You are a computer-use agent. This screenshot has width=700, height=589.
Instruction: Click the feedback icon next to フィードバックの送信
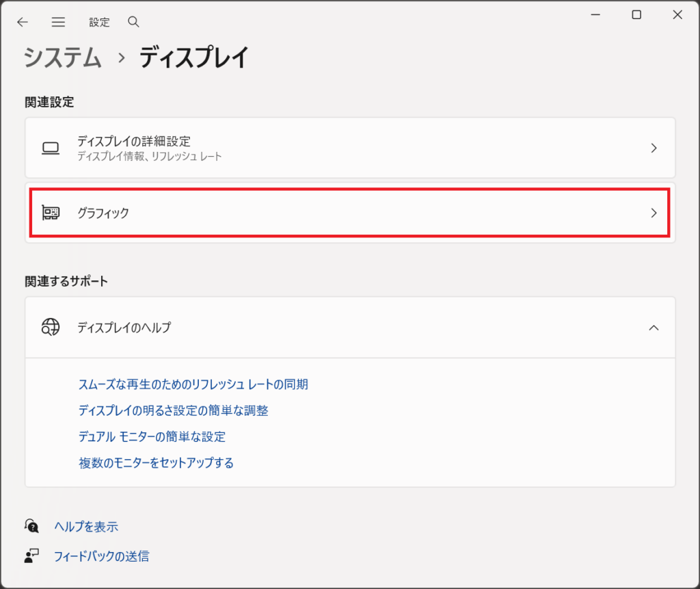pyautogui.click(x=32, y=556)
